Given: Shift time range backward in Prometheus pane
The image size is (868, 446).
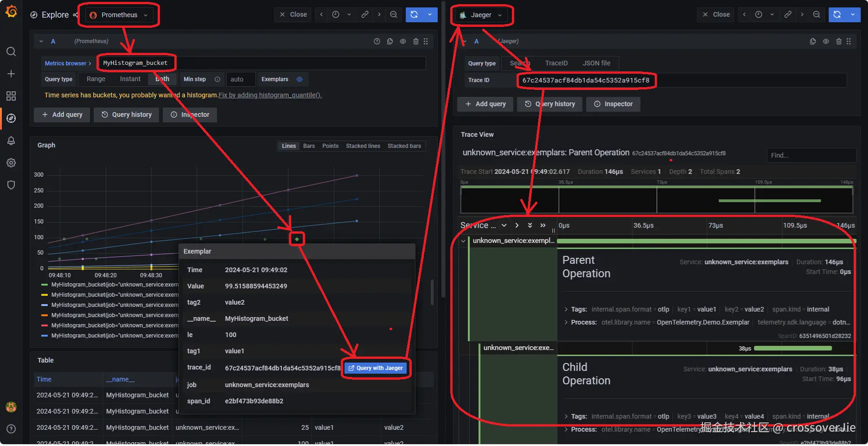Looking at the screenshot, I should (321, 15).
